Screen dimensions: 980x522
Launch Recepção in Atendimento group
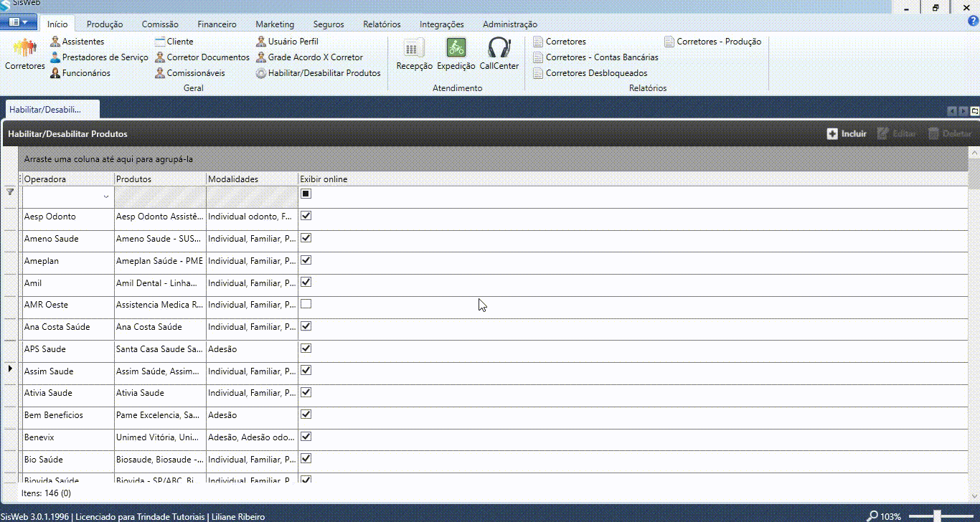(414, 54)
